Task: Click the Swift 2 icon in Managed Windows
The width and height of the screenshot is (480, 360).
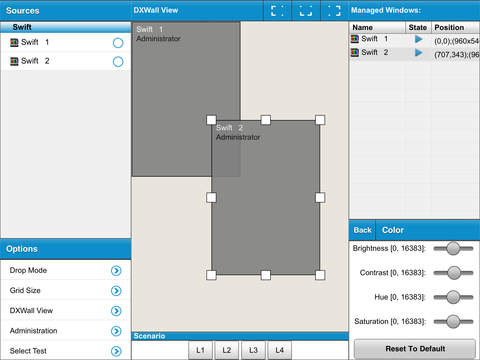Action: 355,52
